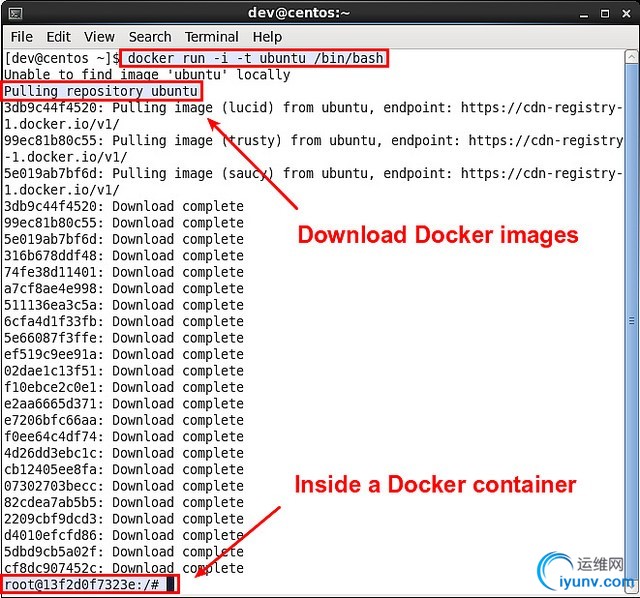Click the 5dbd9cb5a02f Download complete line

(124, 552)
